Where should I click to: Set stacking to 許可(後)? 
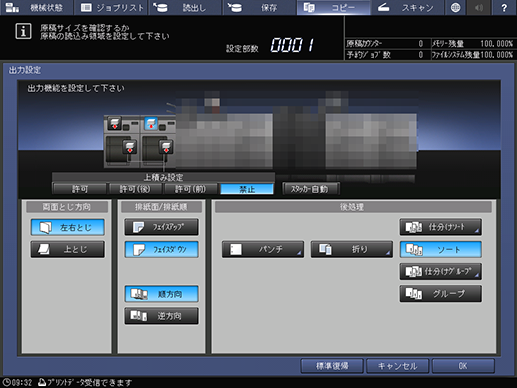click(135, 189)
